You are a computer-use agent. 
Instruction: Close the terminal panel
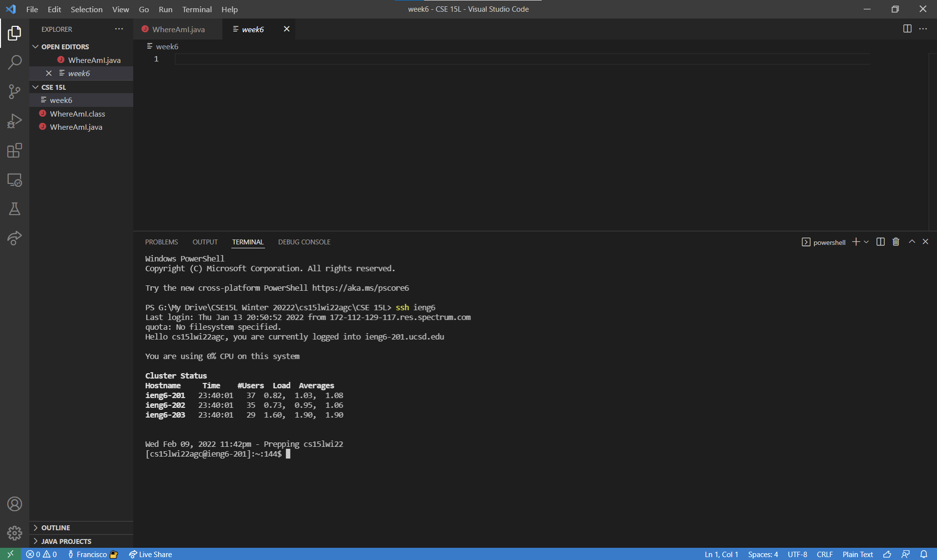point(925,242)
